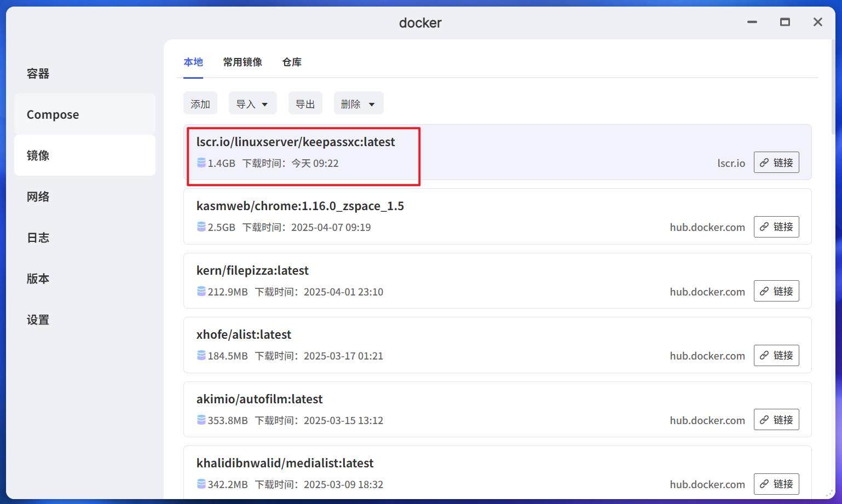Switch to the 本地 tab
Image resolution: width=842 pixels, height=504 pixels.
point(193,62)
